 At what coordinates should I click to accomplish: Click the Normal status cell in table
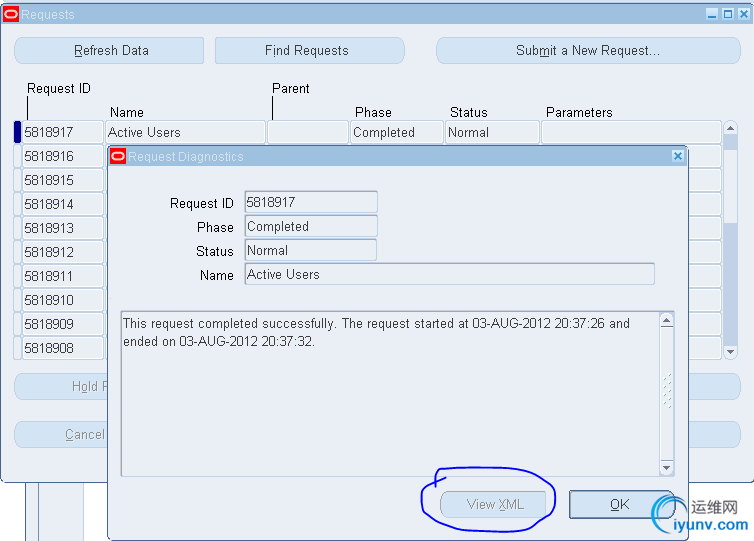(x=492, y=132)
